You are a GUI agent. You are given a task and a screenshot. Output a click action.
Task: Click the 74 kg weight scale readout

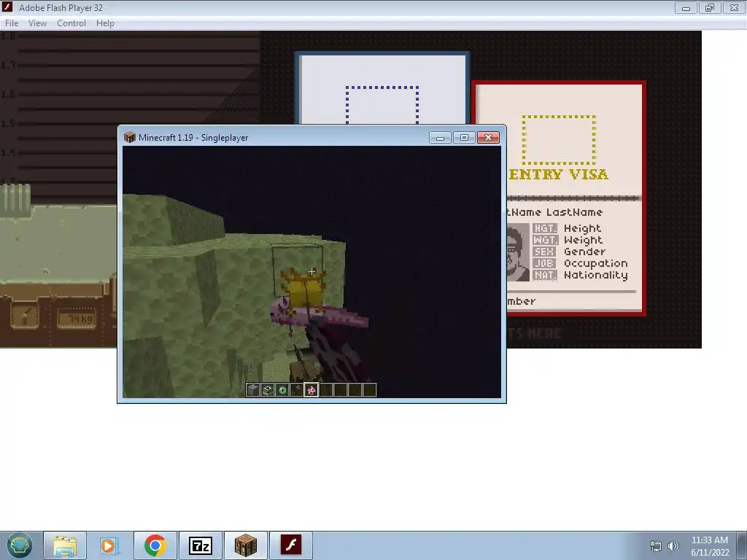pos(76,319)
